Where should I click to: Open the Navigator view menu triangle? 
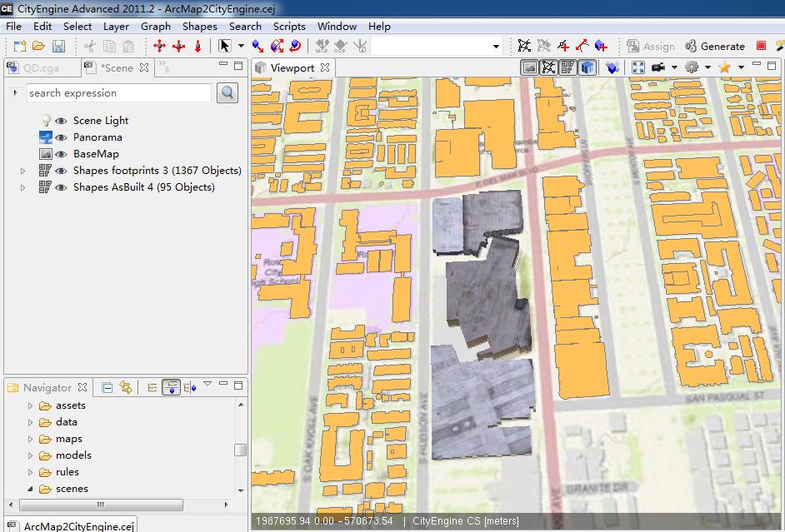[207, 384]
